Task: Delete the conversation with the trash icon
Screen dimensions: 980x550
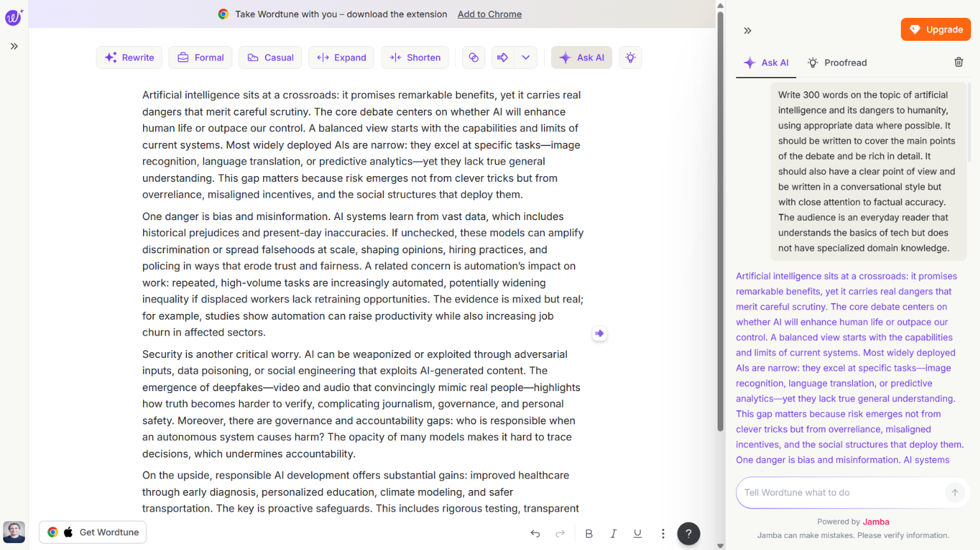Action: 958,62
